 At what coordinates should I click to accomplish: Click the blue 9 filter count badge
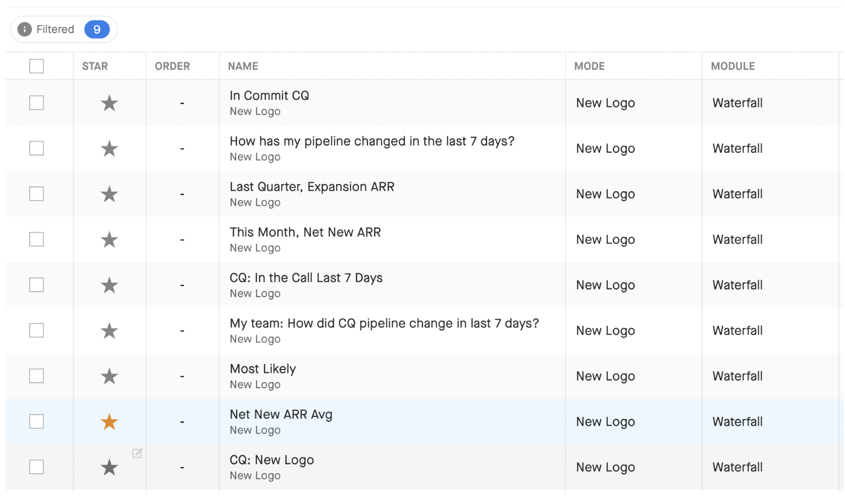coord(97,29)
